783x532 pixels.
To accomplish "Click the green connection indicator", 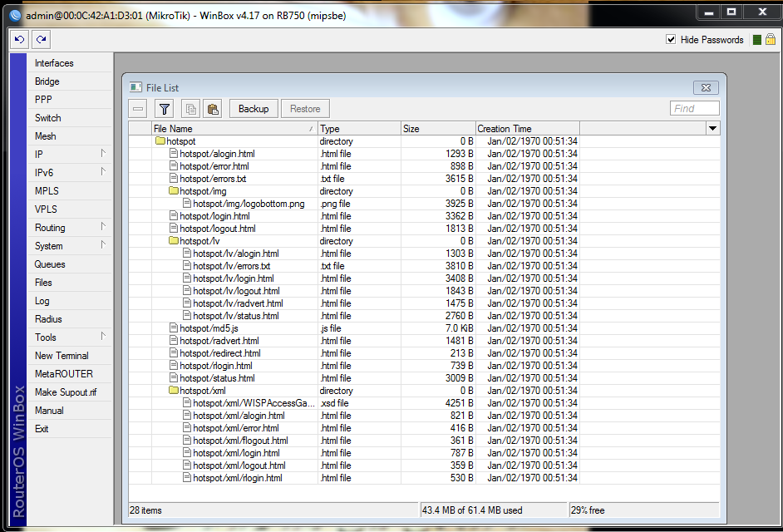I will pos(758,39).
